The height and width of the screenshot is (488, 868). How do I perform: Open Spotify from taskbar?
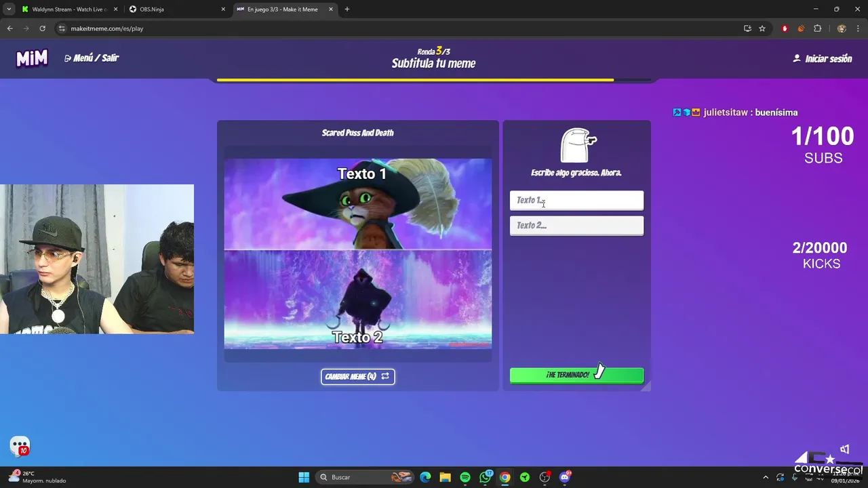[465, 477]
